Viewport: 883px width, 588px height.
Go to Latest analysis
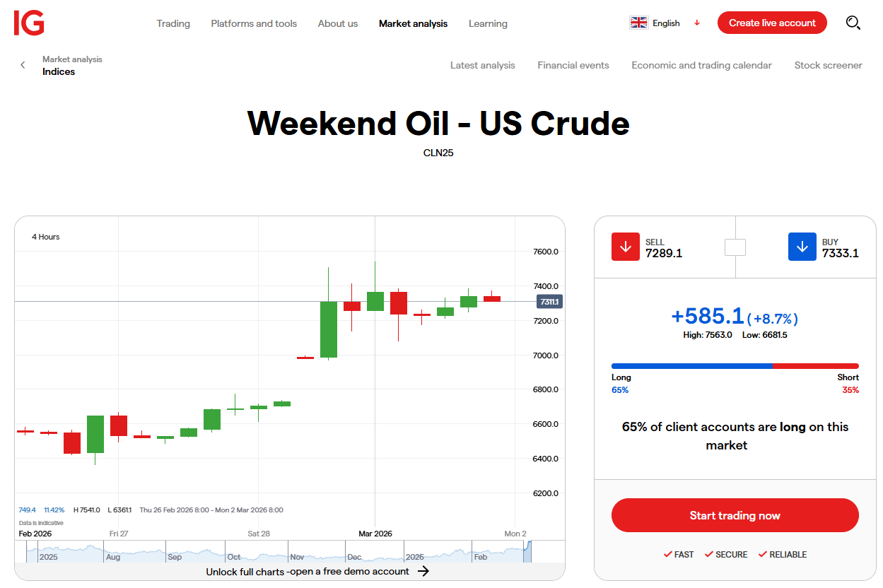coord(483,65)
